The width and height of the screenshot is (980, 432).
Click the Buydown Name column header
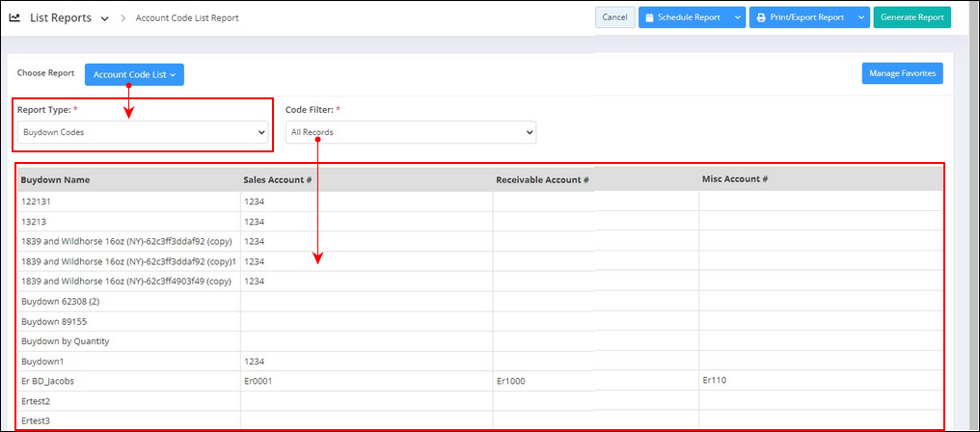coord(55,179)
